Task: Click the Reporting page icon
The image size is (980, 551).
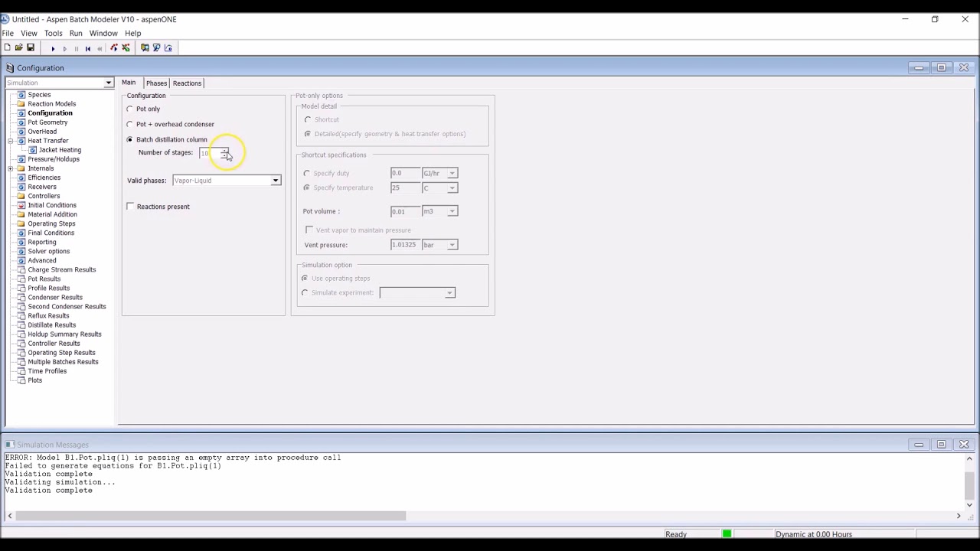Action: point(21,242)
